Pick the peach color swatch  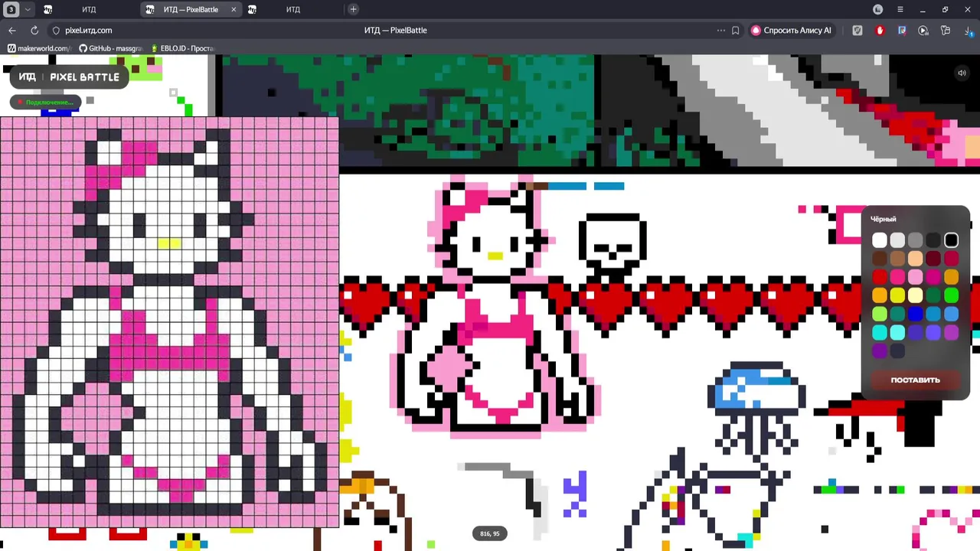tap(915, 259)
